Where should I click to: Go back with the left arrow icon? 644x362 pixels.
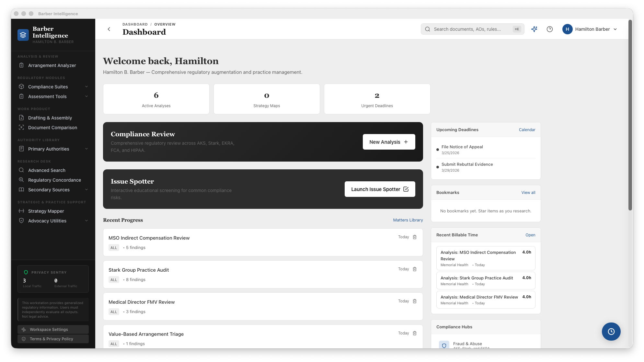click(x=109, y=29)
